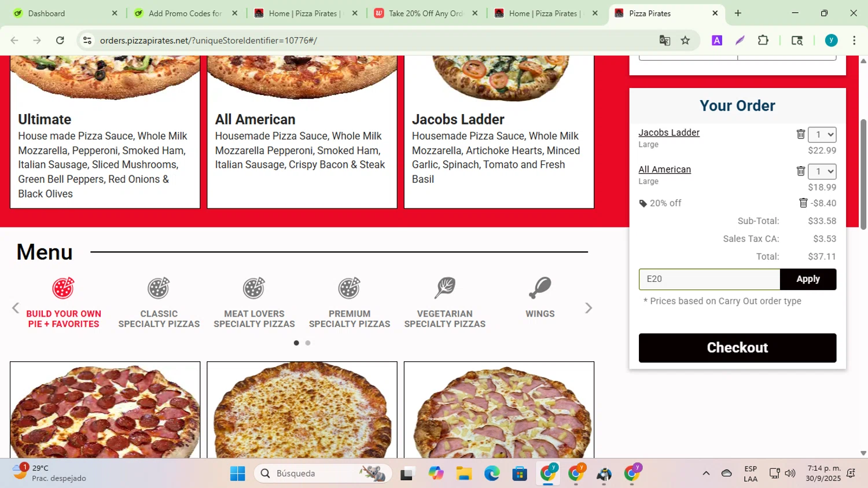Select the Build Your Own Pie category icon
This screenshot has width=868, height=488.
pos(64,288)
